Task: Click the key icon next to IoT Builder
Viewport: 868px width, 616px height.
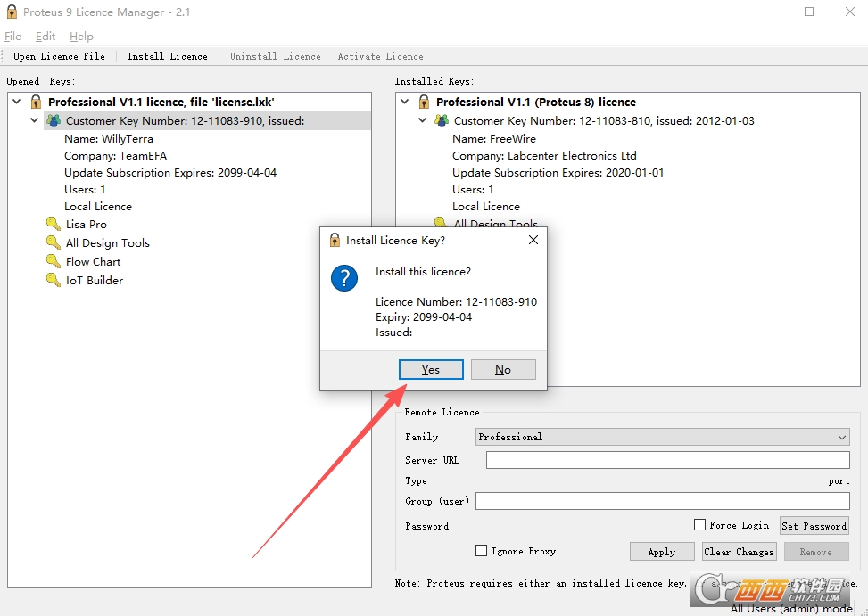Action: tap(54, 280)
